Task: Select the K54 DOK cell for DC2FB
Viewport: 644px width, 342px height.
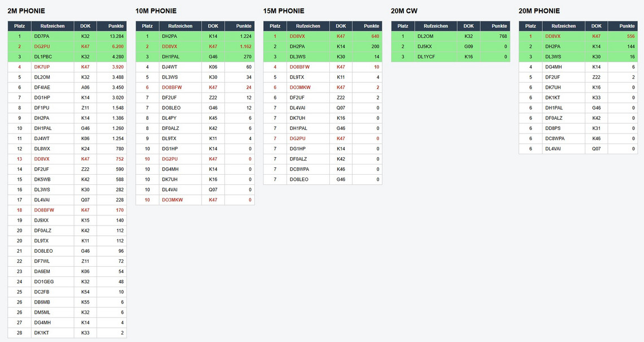Action: [85, 292]
